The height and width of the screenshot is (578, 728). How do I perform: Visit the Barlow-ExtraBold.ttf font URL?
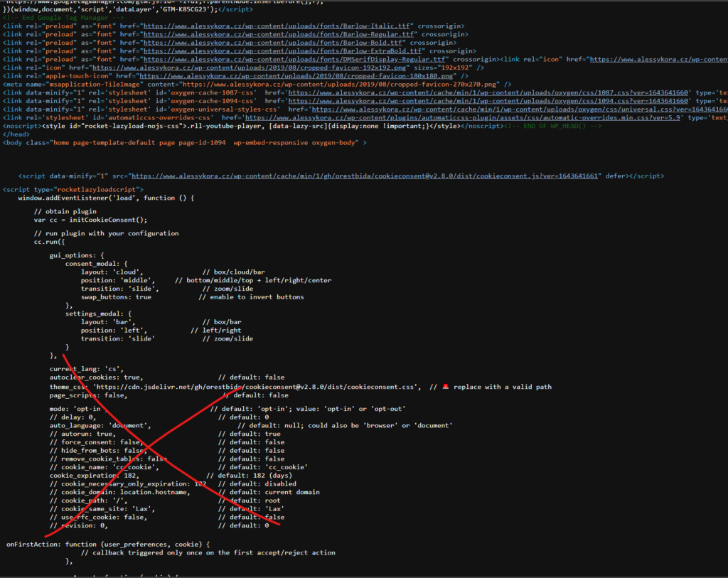click(283, 51)
